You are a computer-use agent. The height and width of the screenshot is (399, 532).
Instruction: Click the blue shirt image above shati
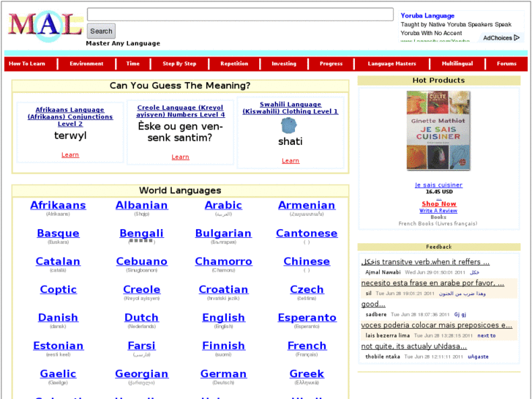289,125
